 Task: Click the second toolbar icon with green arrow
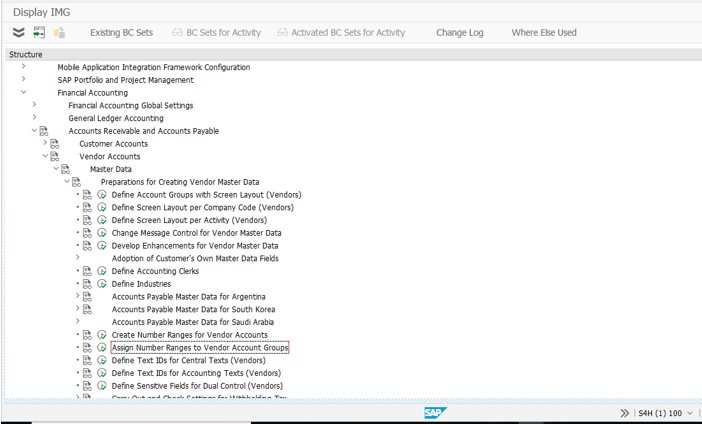pyautogui.click(x=39, y=32)
